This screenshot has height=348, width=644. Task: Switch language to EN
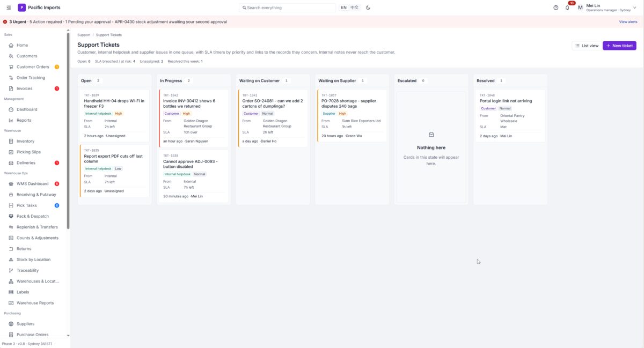[343, 8]
